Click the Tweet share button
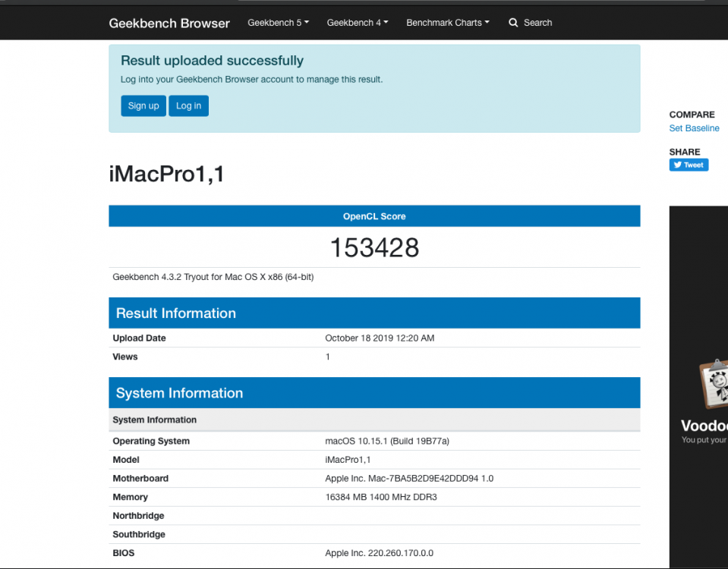This screenshot has height=569, width=728. pos(689,165)
